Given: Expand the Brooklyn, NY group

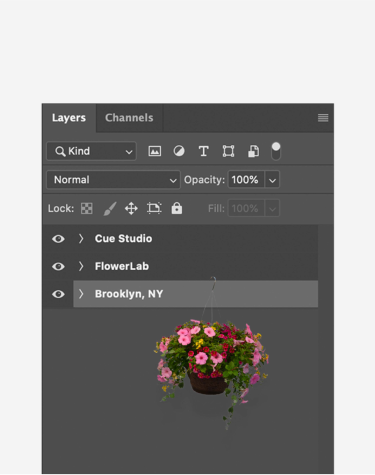Looking at the screenshot, I should pos(81,294).
